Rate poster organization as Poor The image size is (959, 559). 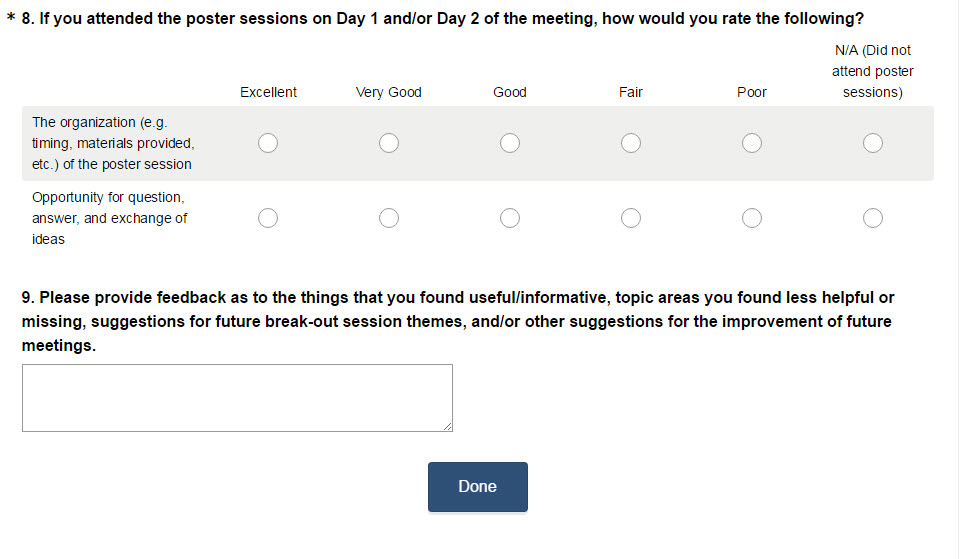(752, 143)
